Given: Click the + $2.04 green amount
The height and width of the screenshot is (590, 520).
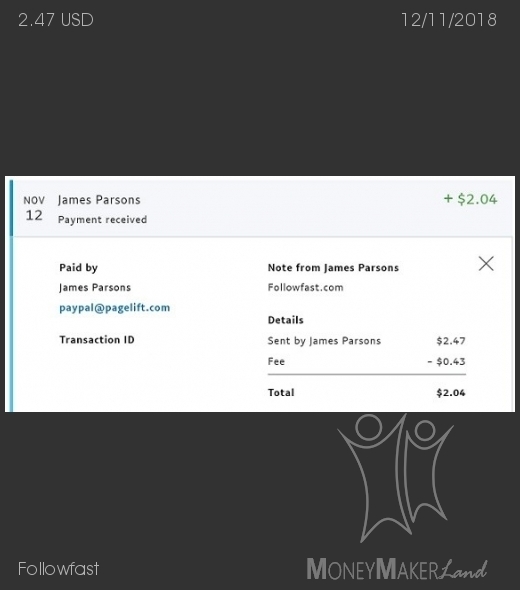Looking at the screenshot, I should (x=470, y=199).
